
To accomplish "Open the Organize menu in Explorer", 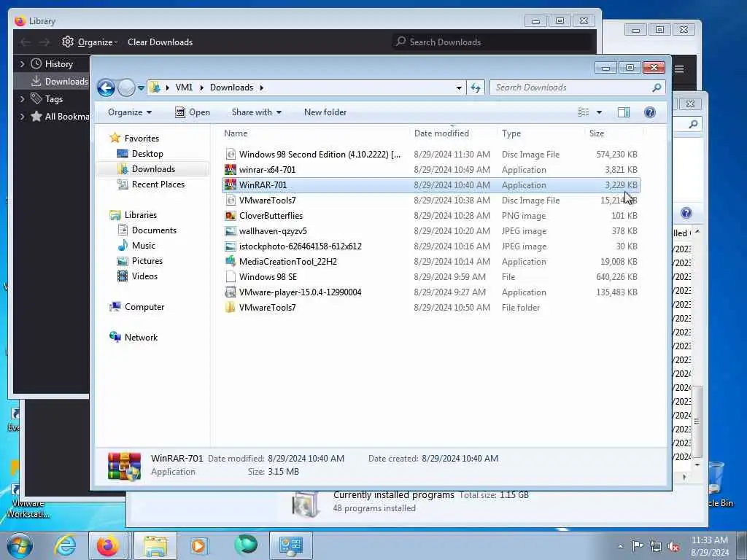I will click(x=130, y=112).
